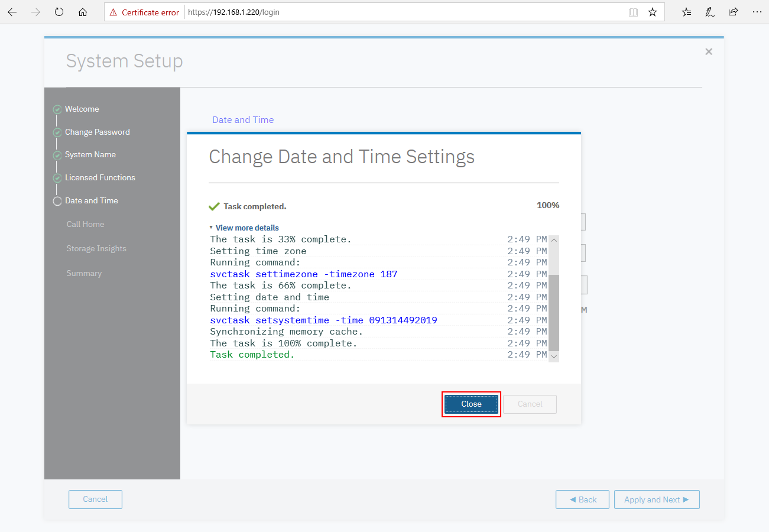
Task: Select Change Password step in sidebar
Action: point(98,132)
